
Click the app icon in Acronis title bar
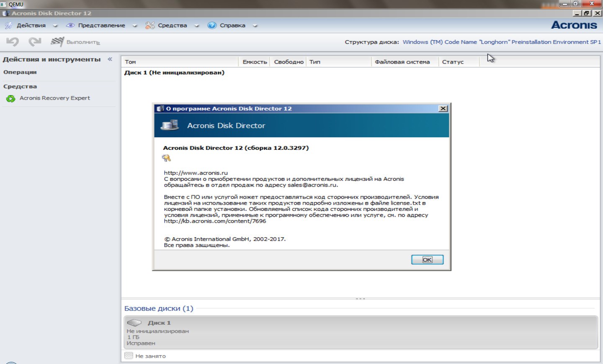tap(6, 13)
